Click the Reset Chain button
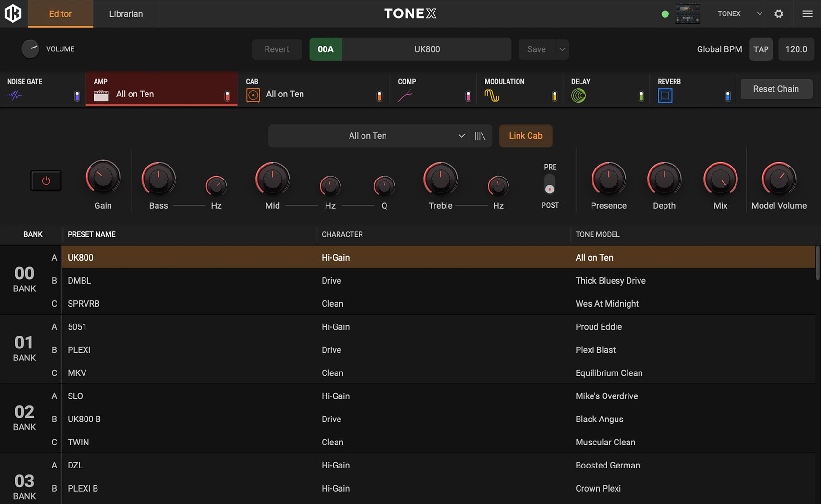The image size is (821, 504). (x=776, y=89)
